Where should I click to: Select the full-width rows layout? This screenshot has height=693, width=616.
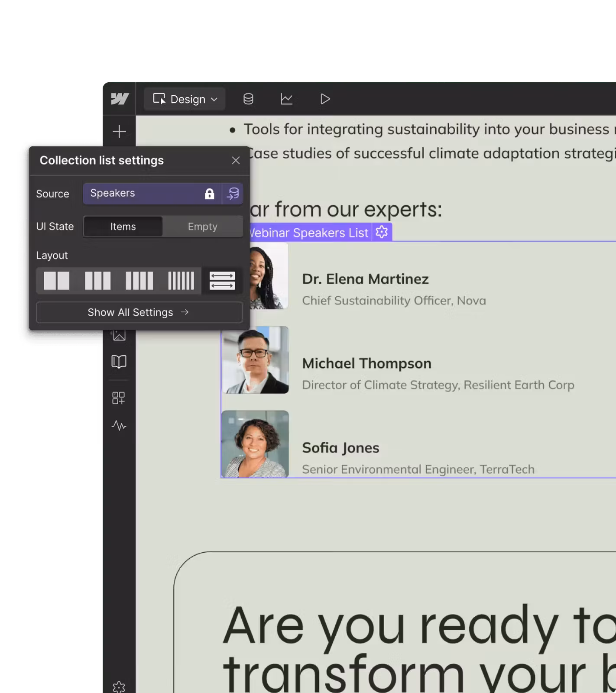tap(222, 281)
